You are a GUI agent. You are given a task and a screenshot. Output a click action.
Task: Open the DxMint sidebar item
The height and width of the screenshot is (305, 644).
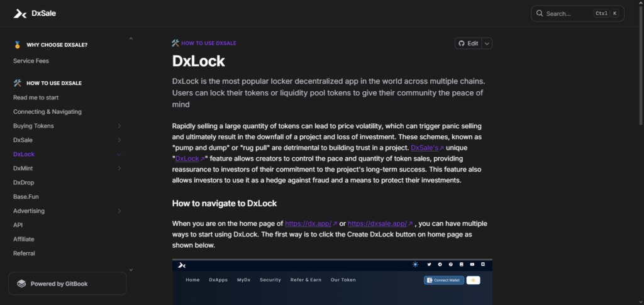tap(23, 169)
